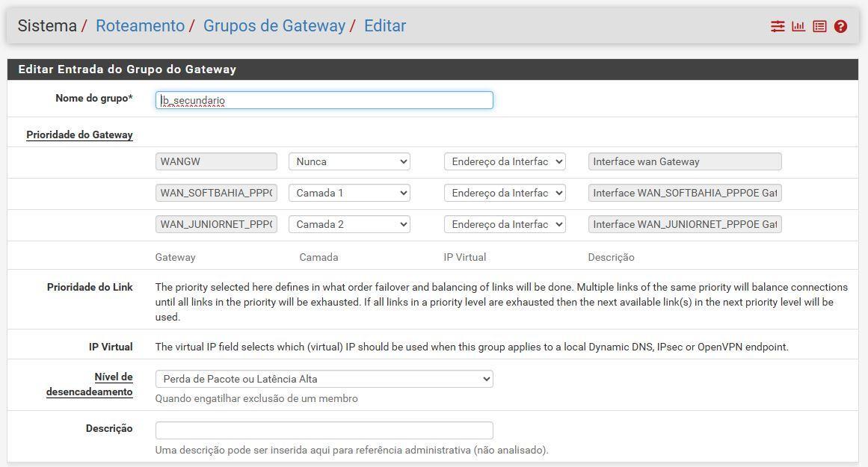868x467 pixels.
Task: Open IP Virtual dropdown in WAN_JUNIORNET row
Action: coord(505,224)
